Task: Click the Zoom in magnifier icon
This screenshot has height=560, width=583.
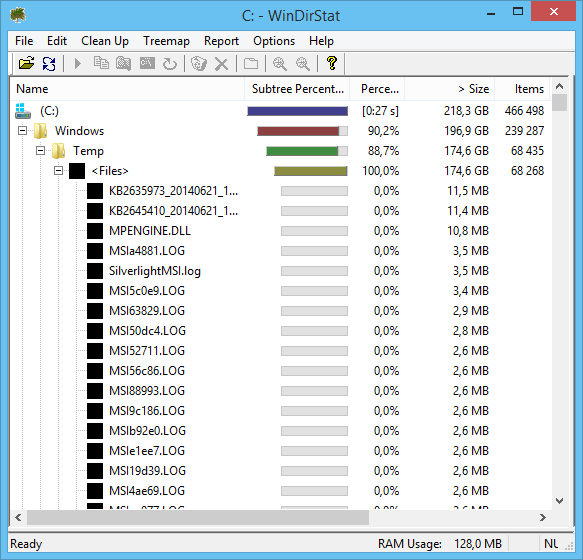Action: [280, 64]
